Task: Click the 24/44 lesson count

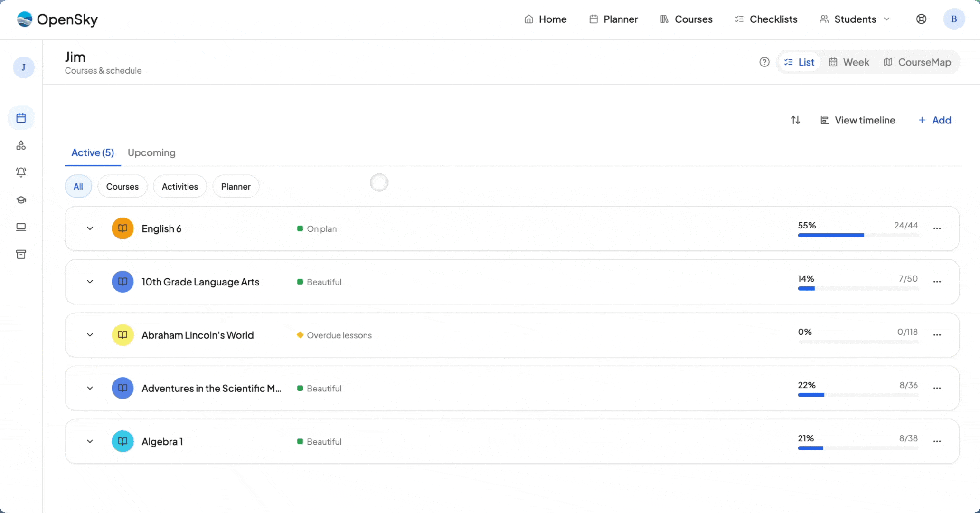Action: (x=906, y=225)
